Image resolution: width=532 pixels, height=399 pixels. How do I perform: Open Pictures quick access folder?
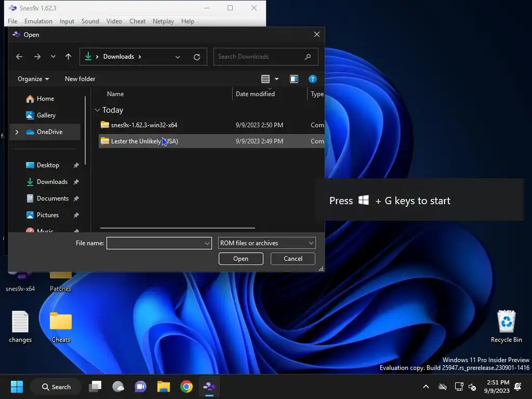[43, 215]
